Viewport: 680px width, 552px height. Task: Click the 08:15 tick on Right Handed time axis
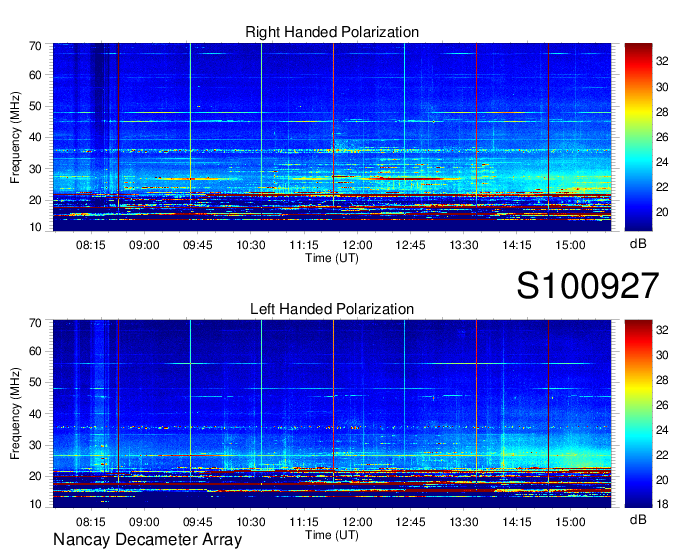pyautogui.click(x=91, y=245)
